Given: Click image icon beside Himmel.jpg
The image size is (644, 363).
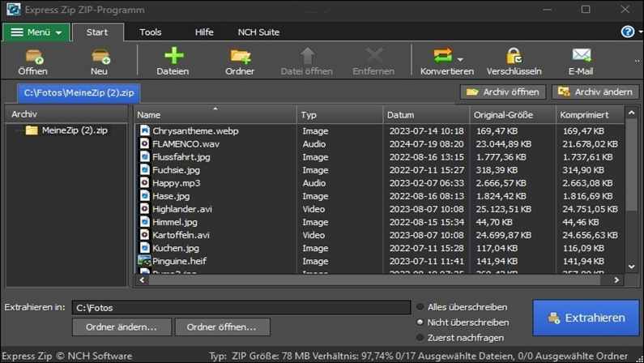Looking at the screenshot, I should (x=144, y=222).
